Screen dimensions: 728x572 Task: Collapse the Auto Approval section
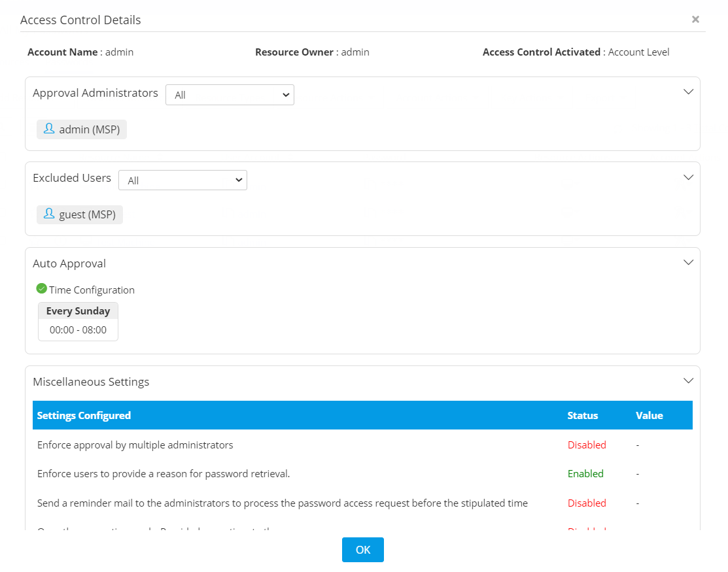click(688, 262)
